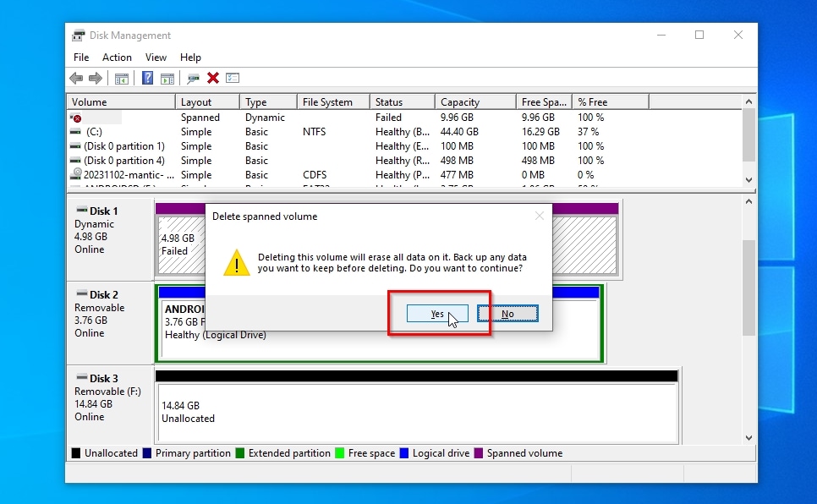Close the Delete spanned volume dialog
Screen dimensions: 817x504
539,216
